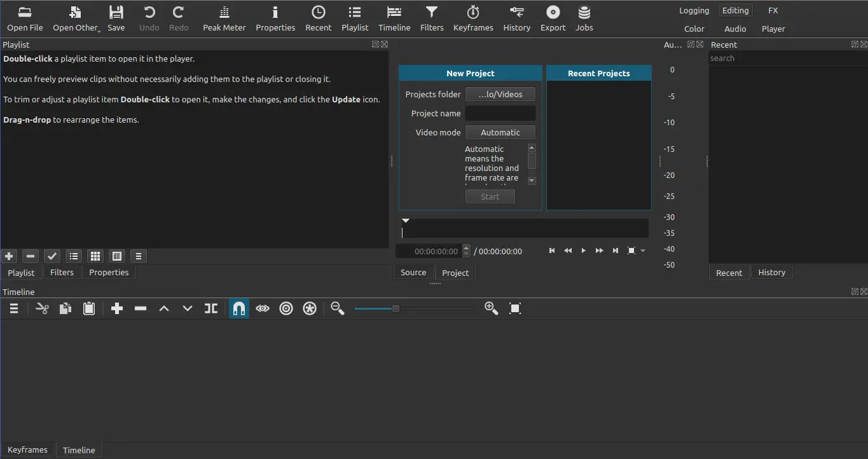Add source to playlist plus button
This screenshot has height=459, width=868.
coord(9,256)
